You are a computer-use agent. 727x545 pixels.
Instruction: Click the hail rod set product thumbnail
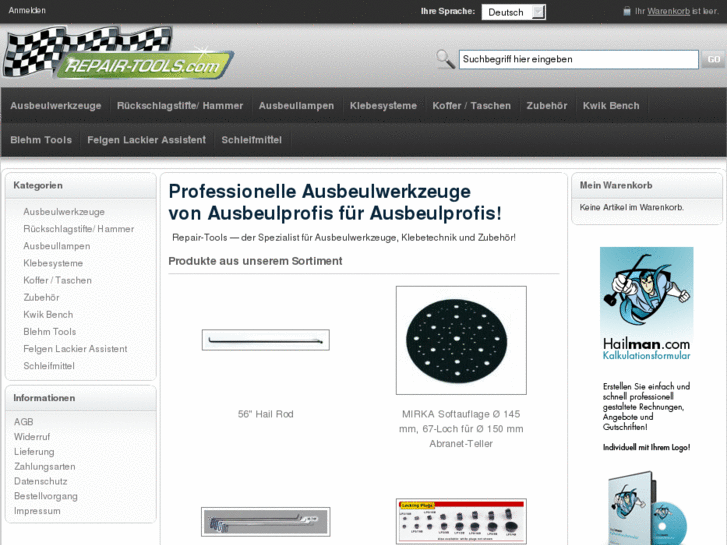point(266,522)
